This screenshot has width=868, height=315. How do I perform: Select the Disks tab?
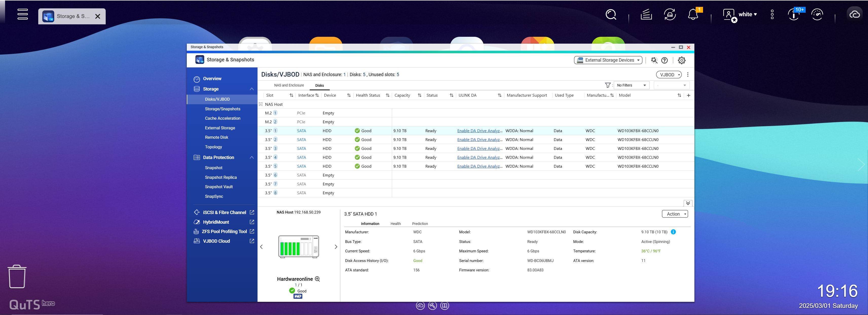click(319, 86)
